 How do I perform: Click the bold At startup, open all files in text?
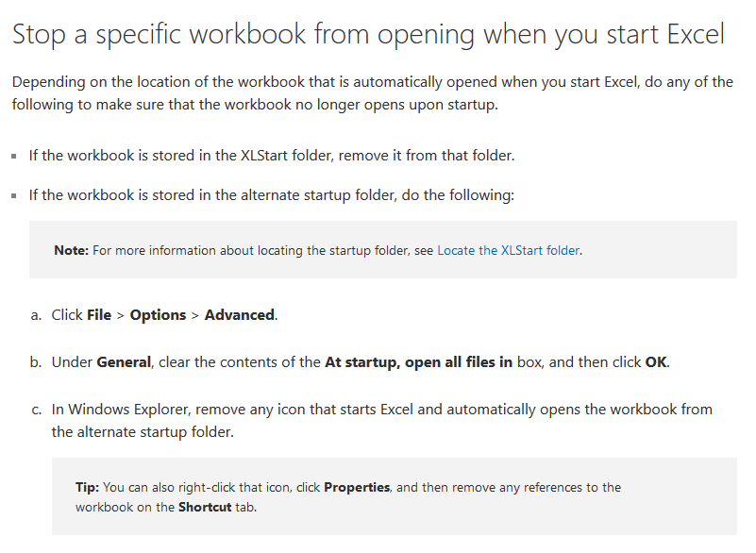point(418,362)
